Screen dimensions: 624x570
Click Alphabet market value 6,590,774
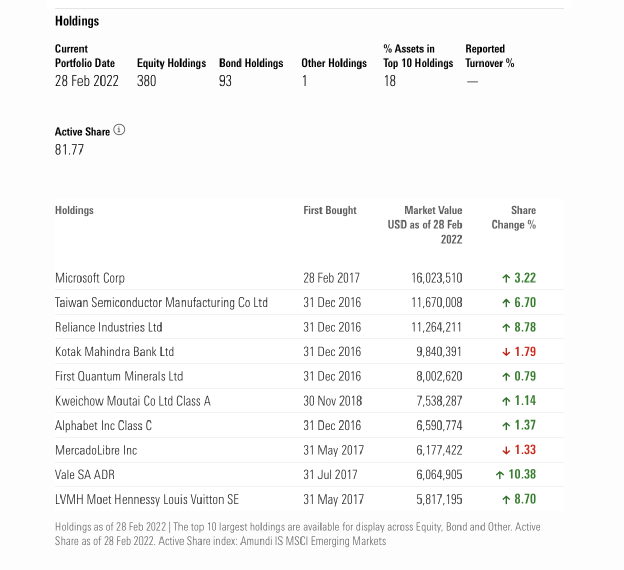coord(439,426)
